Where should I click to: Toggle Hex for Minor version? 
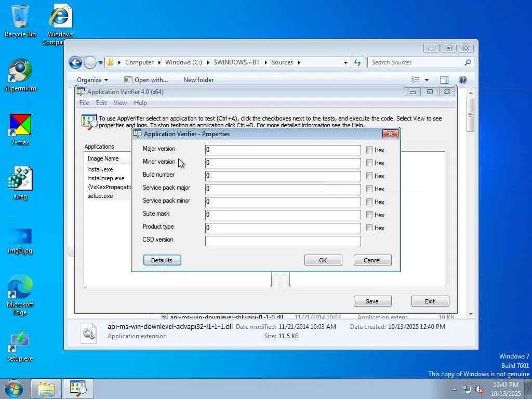pos(369,163)
